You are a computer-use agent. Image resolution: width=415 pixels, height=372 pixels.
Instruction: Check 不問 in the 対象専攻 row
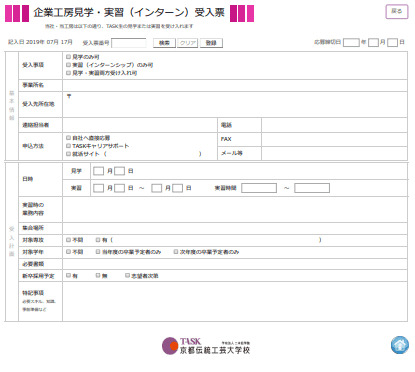tap(68, 240)
